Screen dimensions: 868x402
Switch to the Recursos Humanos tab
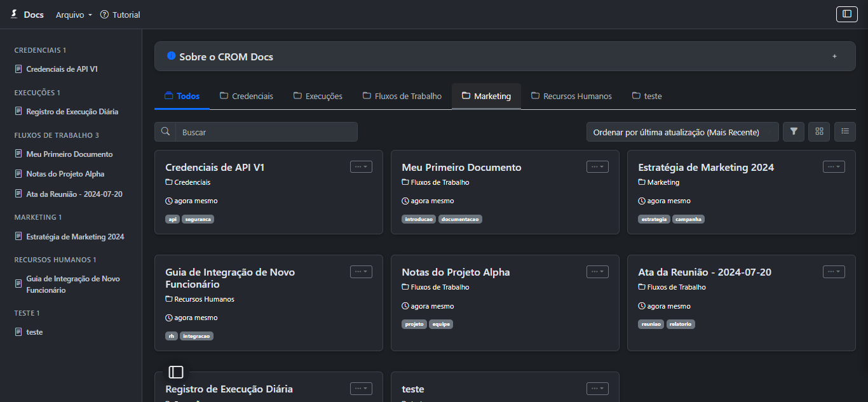coord(571,97)
